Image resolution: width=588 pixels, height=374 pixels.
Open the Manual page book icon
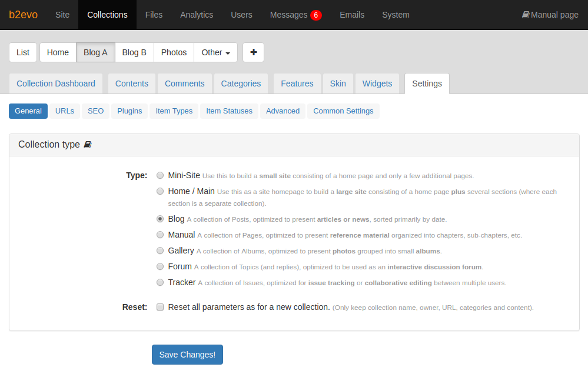[x=526, y=15]
